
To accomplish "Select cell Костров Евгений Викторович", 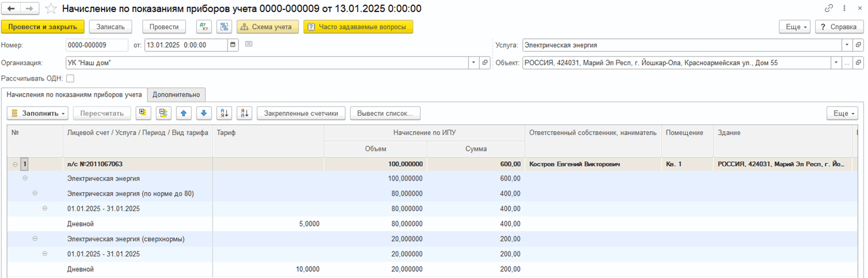I will point(593,164).
